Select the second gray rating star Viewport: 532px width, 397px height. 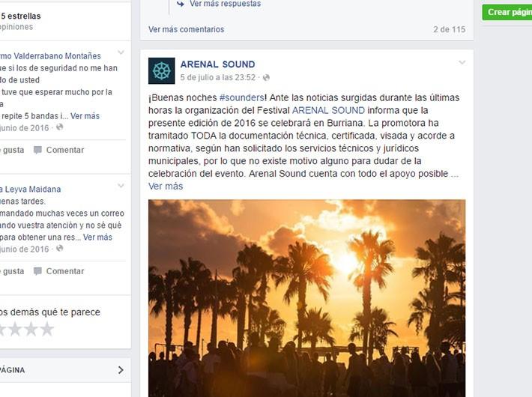[x=15, y=329]
